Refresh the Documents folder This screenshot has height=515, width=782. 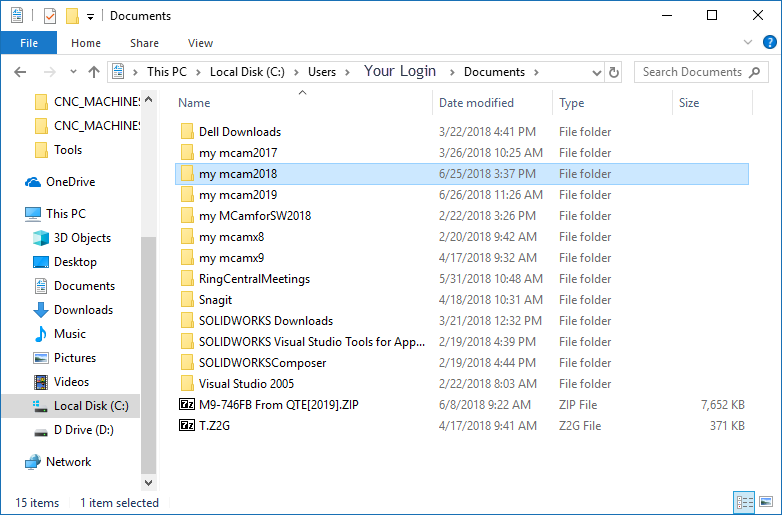coord(613,73)
